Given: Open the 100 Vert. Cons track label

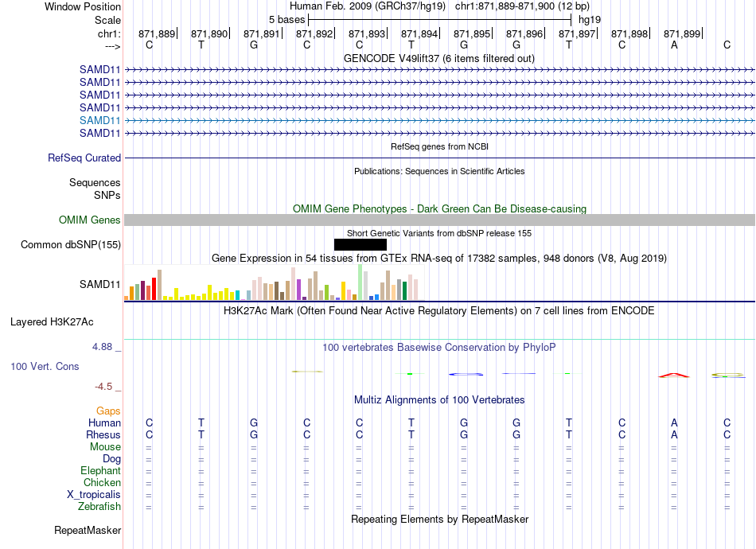Looking at the screenshot, I should (x=45, y=366).
